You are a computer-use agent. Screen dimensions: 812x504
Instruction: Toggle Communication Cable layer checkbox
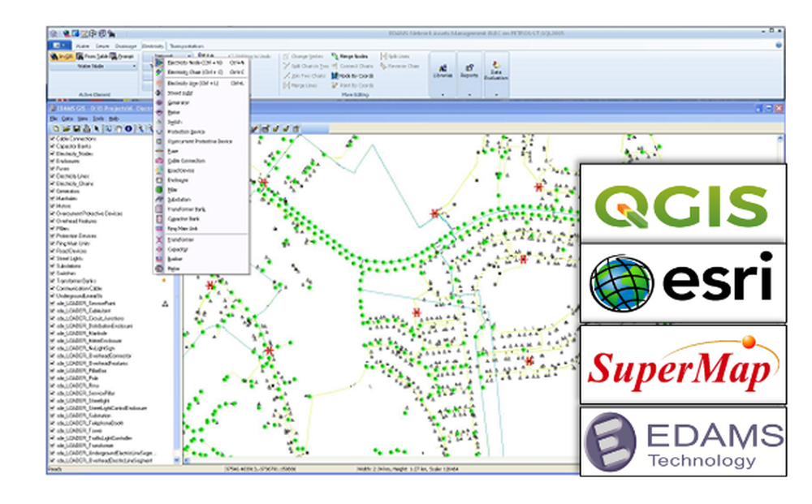(x=52, y=288)
